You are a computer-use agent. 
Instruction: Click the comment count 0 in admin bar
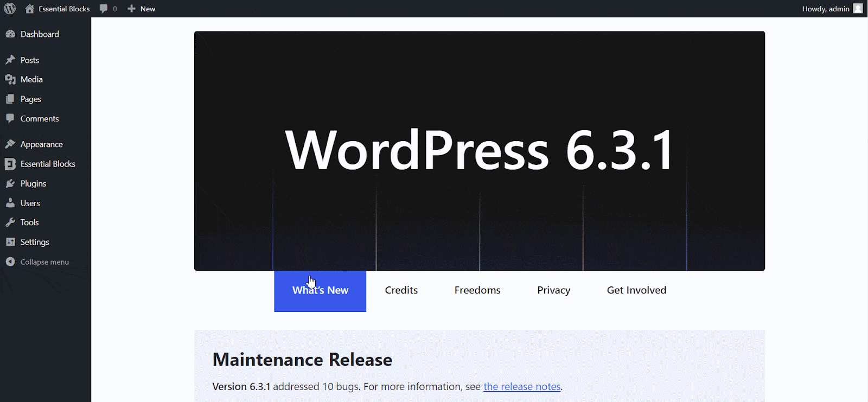point(115,9)
